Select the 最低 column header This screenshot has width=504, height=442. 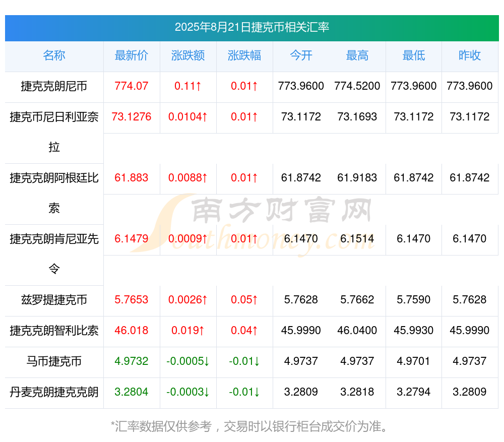coord(414,55)
